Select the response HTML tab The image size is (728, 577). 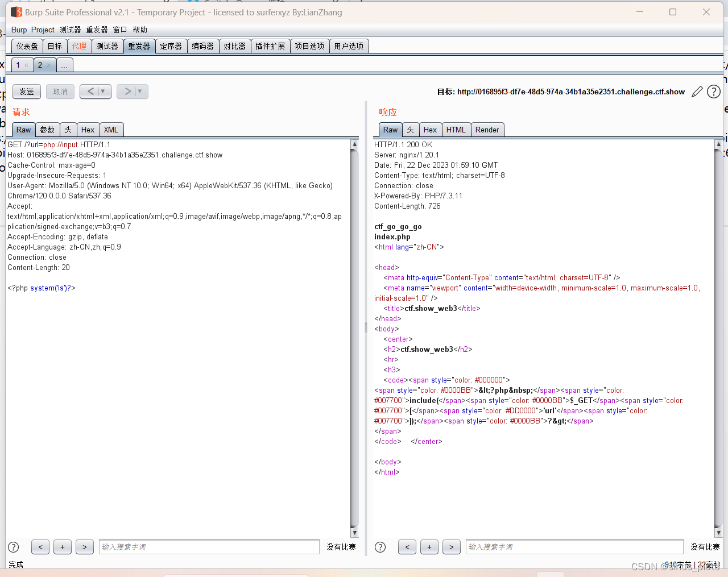pos(456,130)
